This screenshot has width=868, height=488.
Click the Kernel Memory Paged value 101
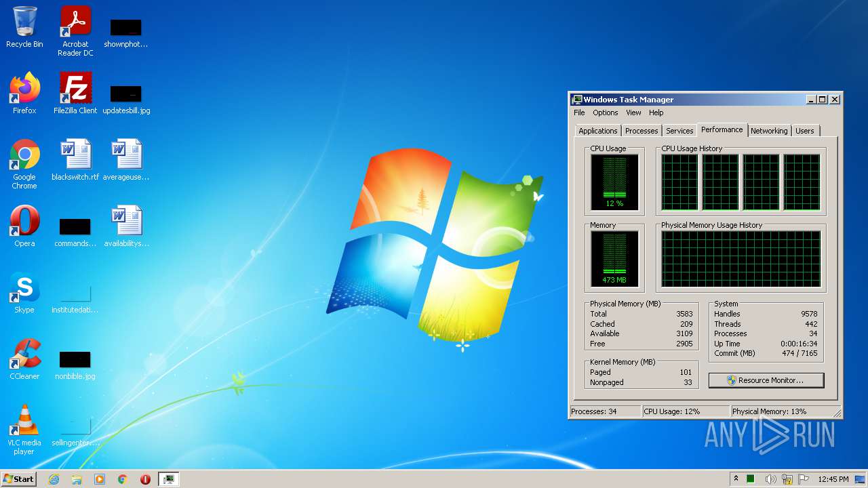[x=686, y=372]
